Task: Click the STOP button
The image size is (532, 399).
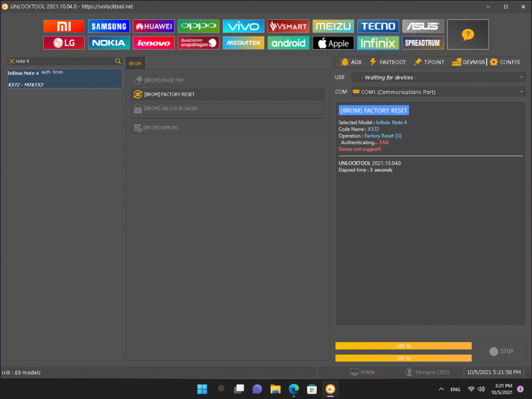Action: click(x=501, y=352)
